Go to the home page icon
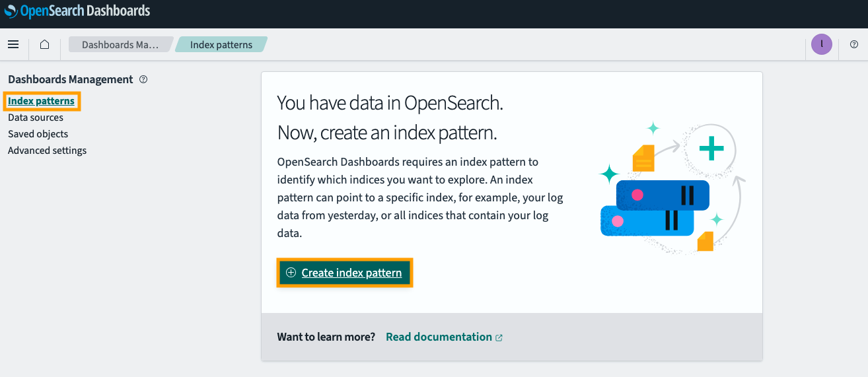868x377 pixels. point(44,44)
